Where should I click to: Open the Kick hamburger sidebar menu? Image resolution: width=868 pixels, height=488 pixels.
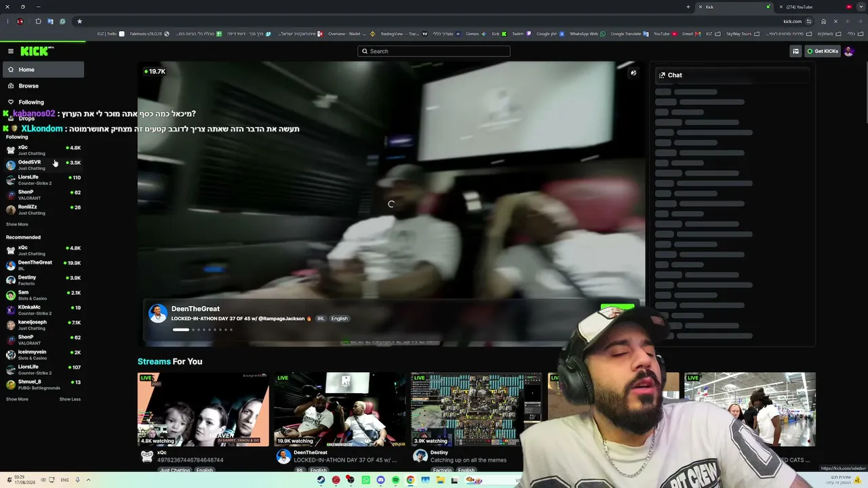coord(11,51)
